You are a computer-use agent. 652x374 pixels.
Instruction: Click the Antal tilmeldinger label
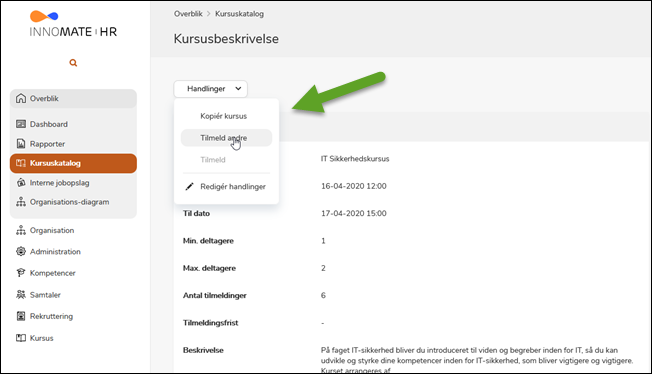click(215, 295)
